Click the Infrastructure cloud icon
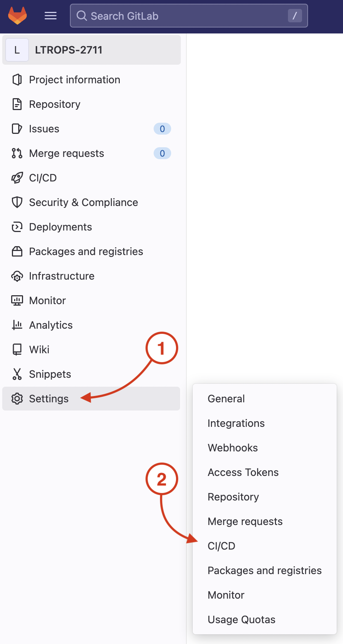The height and width of the screenshot is (644, 343). tap(17, 276)
